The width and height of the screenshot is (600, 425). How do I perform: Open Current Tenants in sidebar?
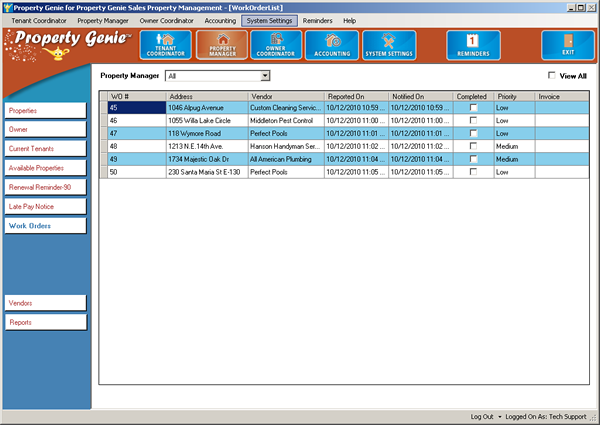(x=45, y=148)
